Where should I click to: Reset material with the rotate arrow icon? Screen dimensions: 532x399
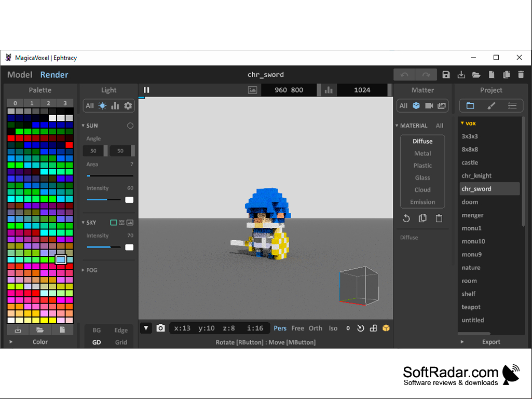[x=406, y=218]
